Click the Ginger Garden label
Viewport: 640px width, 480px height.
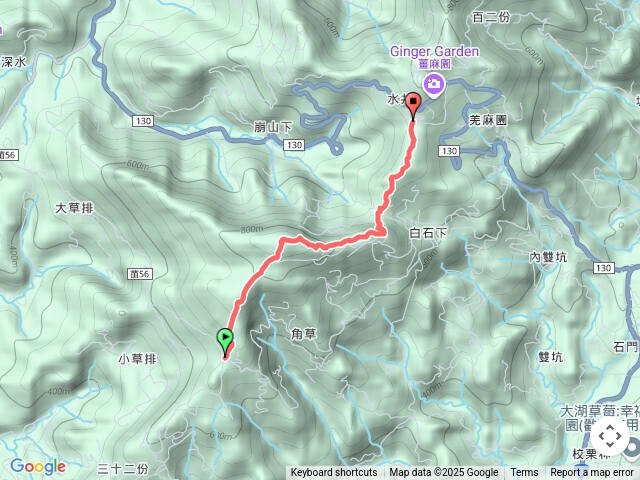434,51
